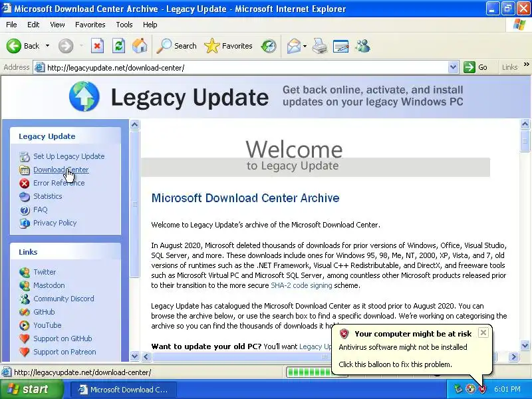Click the Community Discord people icon
Viewport: 532px width, 399px height.
point(25,299)
